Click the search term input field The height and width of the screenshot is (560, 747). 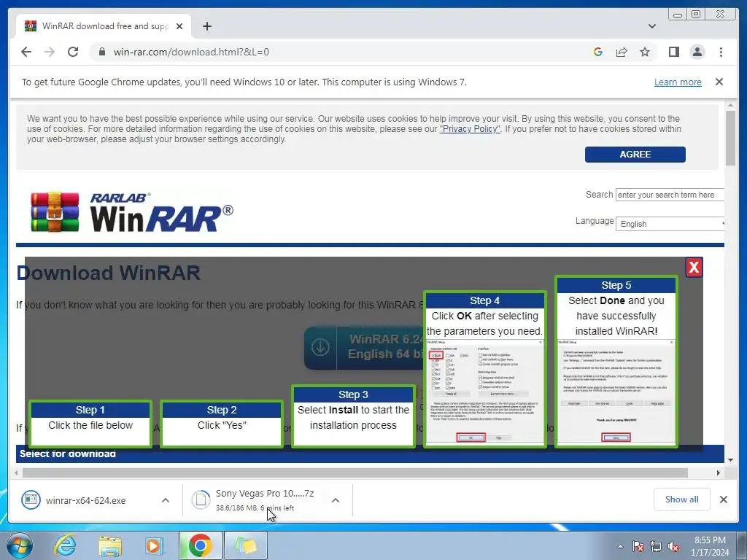coord(670,195)
